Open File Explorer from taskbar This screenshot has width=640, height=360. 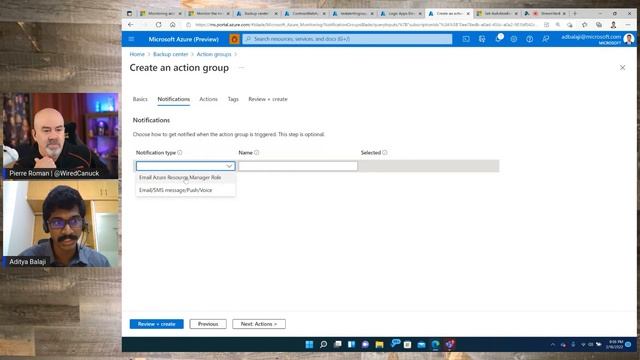click(x=379, y=344)
